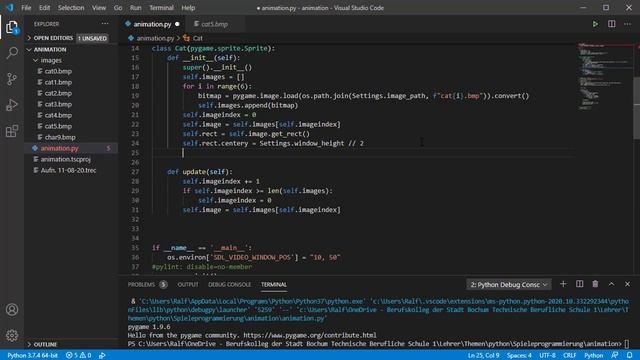This screenshot has height=360, width=640.
Task: Open terminal selector dropdown Python Debug Console
Action: point(509,284)
